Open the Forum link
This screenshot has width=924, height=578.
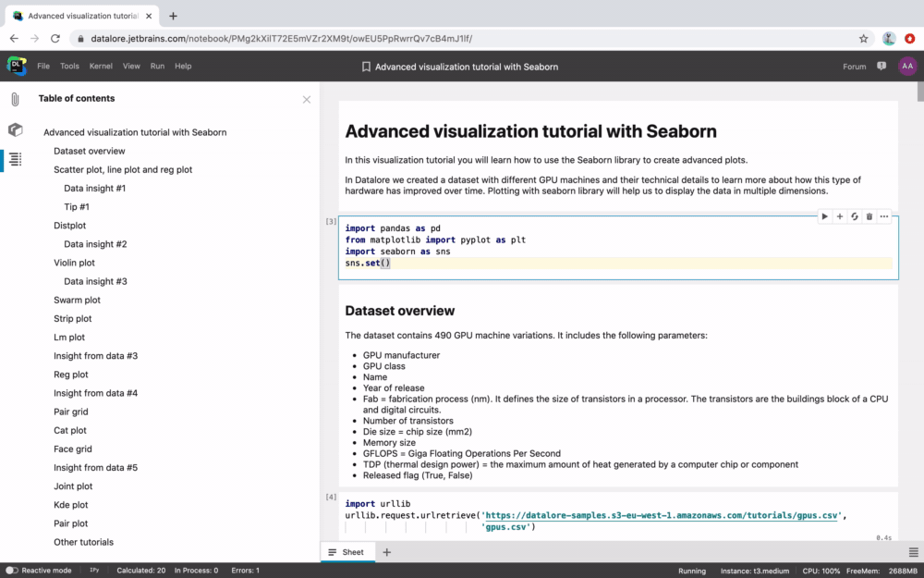pyautogui.click(x=855, y=67)
